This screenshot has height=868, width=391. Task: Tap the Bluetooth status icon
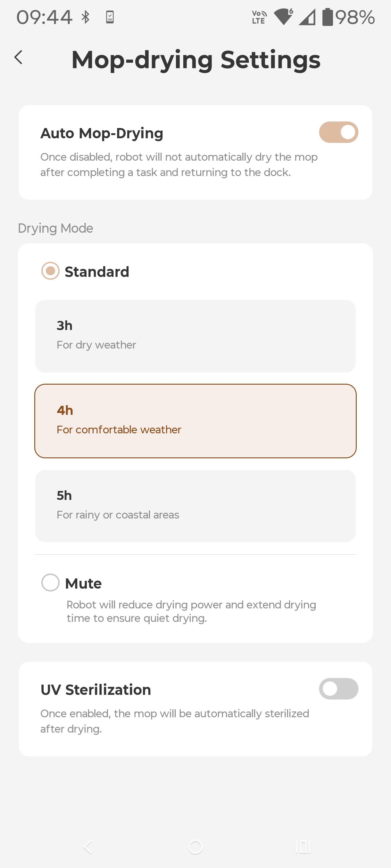point(86,17)
